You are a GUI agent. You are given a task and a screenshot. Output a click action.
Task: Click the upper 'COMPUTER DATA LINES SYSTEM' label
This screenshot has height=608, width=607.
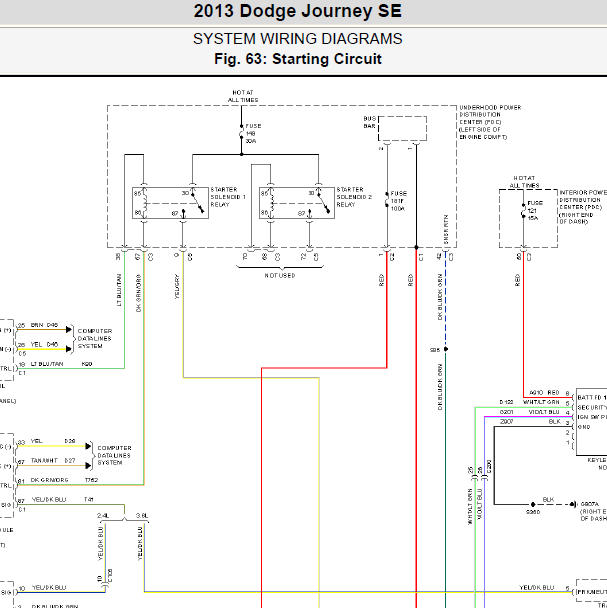[x=95, y=339]
